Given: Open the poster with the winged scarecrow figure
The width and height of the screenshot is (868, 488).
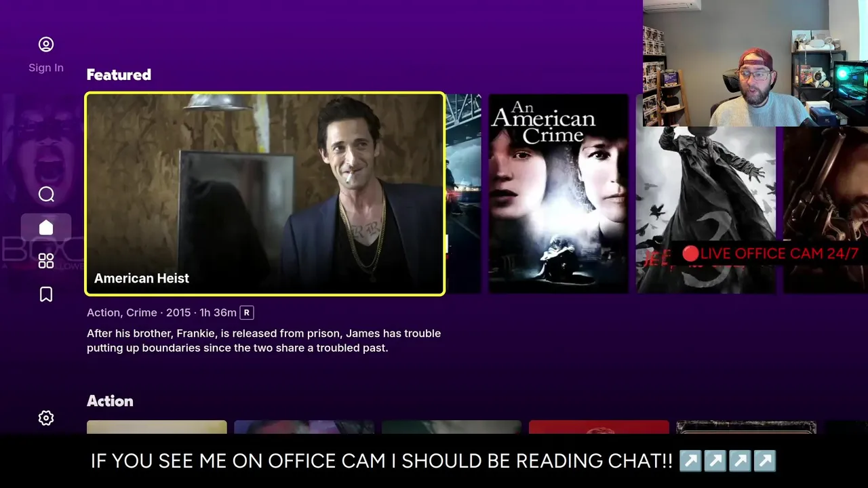Looking at the screenshot, I should point(705,210).
